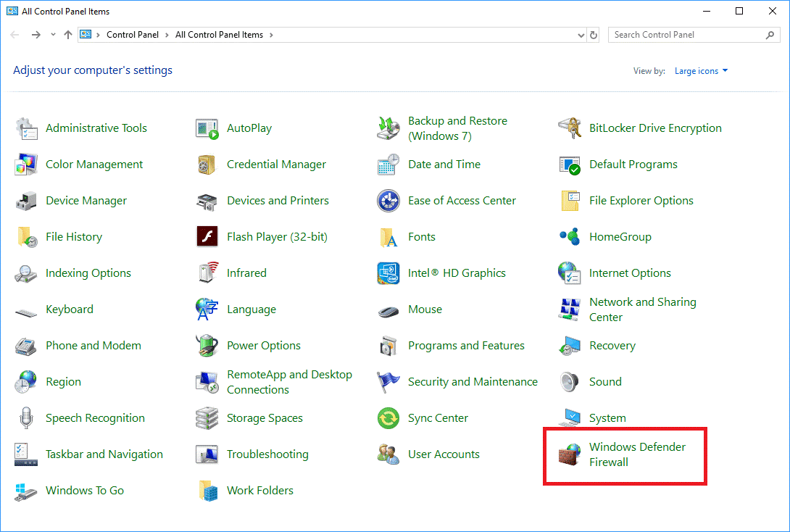Open the HomeGroup icon
This screenshot has height=532, width=790.
pyautogui.click(x=570, y=236)
